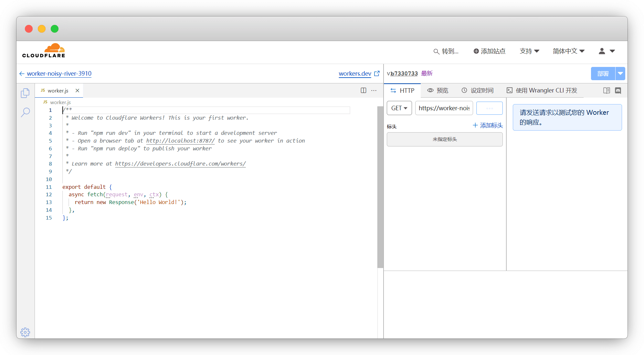Open the Search magnifier in editor sidebar
644x355 pixels.
(x=25, y=112)
